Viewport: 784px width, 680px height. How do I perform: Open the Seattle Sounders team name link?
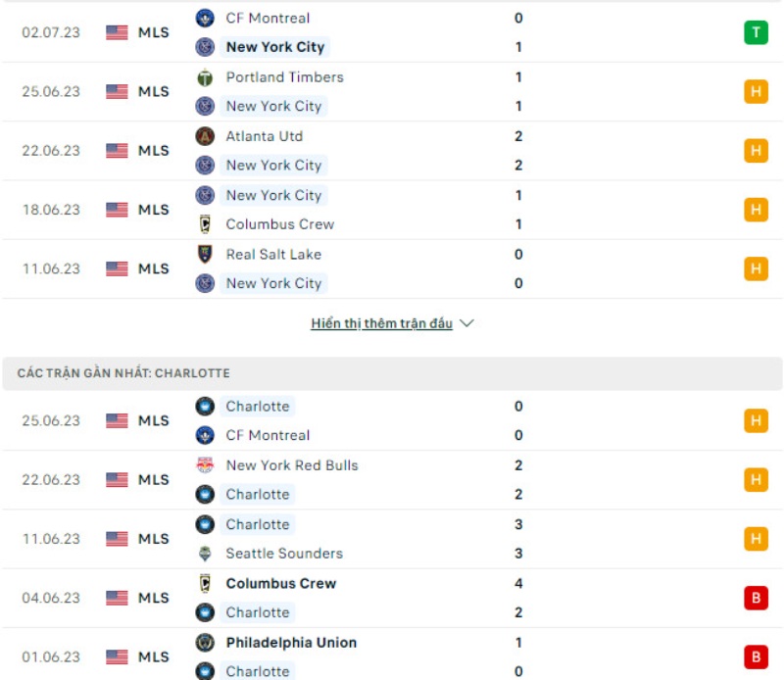coord(284,554)
